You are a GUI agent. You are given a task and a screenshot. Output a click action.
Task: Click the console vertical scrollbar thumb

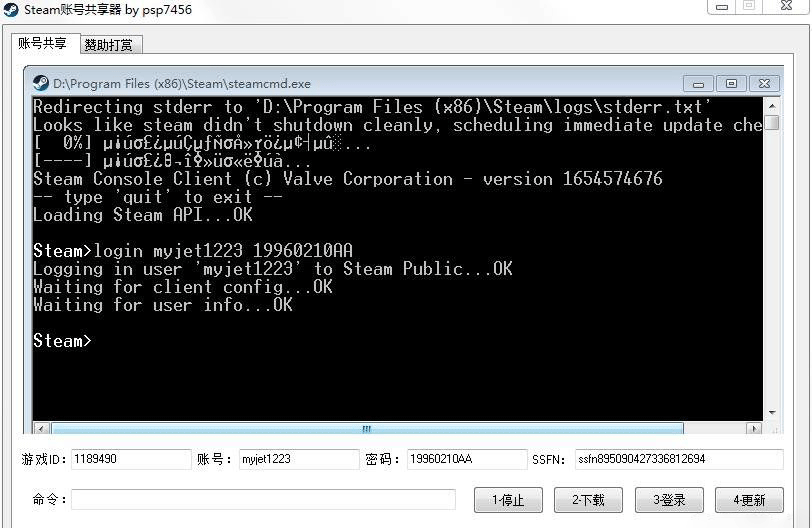(x=772, y=123)
